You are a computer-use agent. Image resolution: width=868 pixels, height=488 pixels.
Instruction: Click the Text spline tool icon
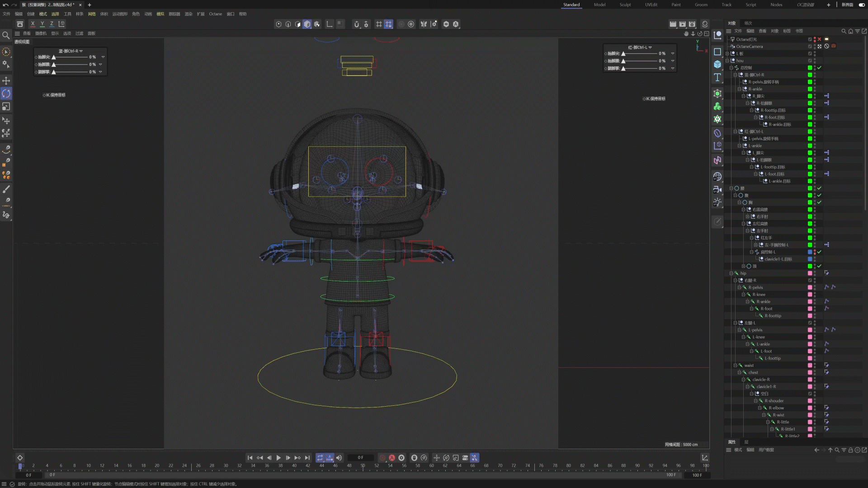click(717, 77)
